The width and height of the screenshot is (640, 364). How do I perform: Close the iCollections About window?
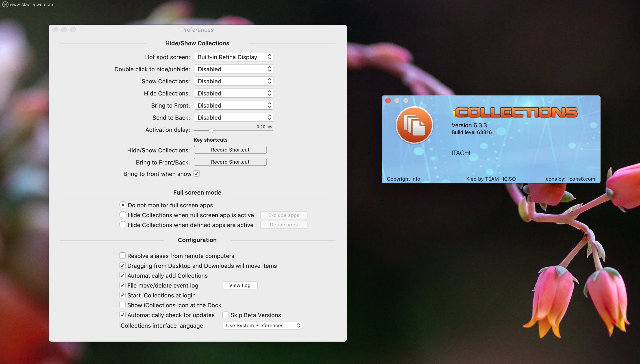pos(388,100)
